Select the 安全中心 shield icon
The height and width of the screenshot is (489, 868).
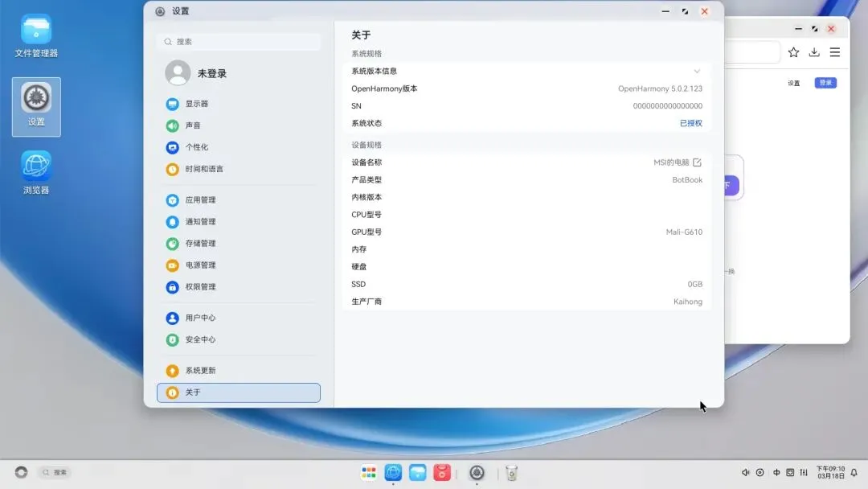[172, 339]
